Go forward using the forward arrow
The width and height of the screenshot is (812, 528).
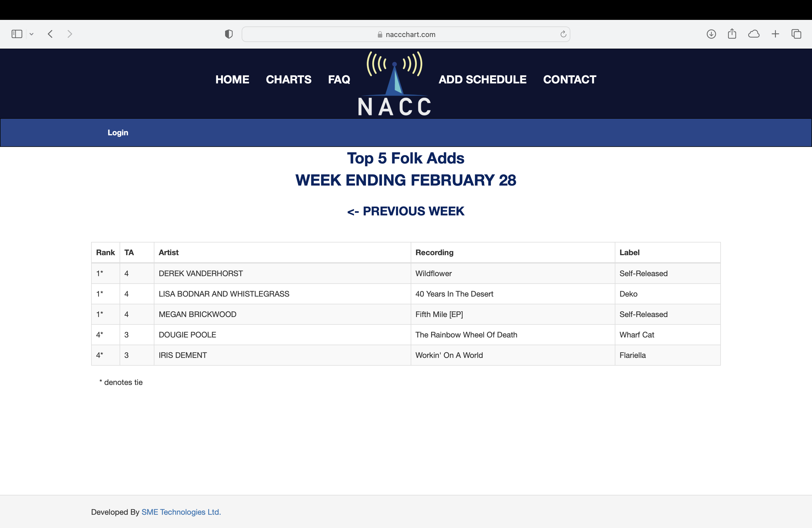pyautogui.click(x=70, y=34)
